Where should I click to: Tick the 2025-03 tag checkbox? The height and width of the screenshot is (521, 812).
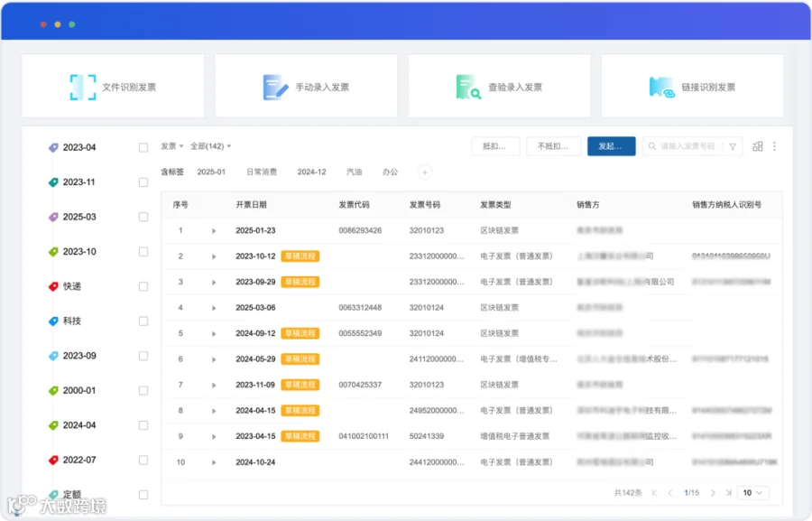point(143,218)
